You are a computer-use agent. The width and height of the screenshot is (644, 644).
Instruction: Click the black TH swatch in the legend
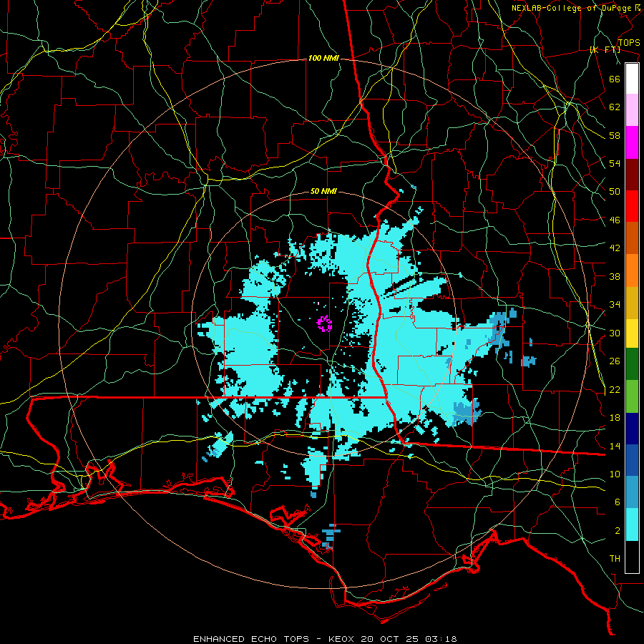632,557
